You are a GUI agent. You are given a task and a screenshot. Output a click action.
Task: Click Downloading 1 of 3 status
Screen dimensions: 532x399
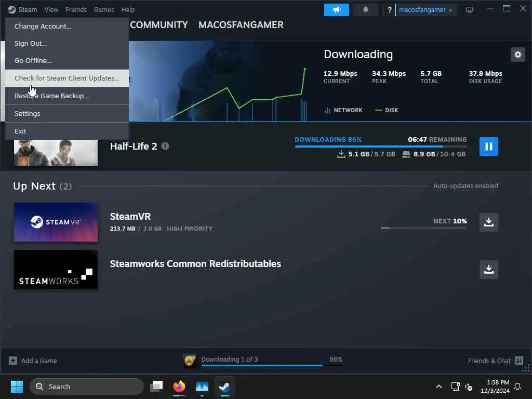(229, 360)
